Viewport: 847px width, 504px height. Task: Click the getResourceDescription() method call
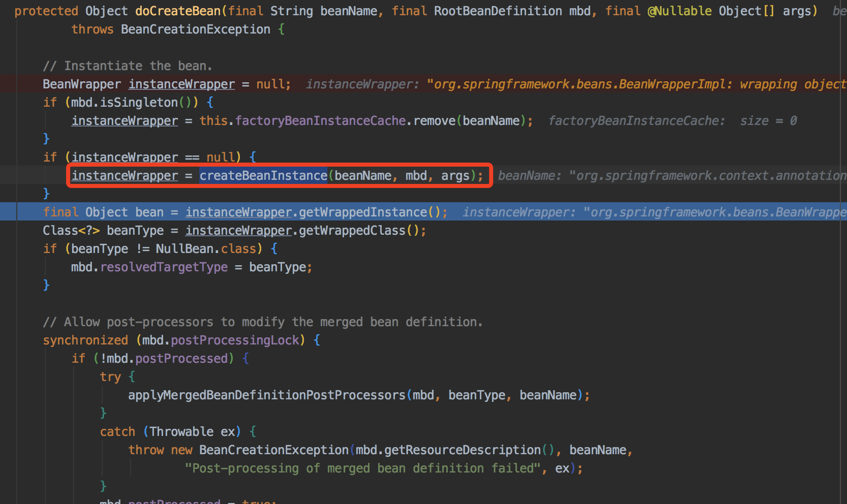coord(469,450)
